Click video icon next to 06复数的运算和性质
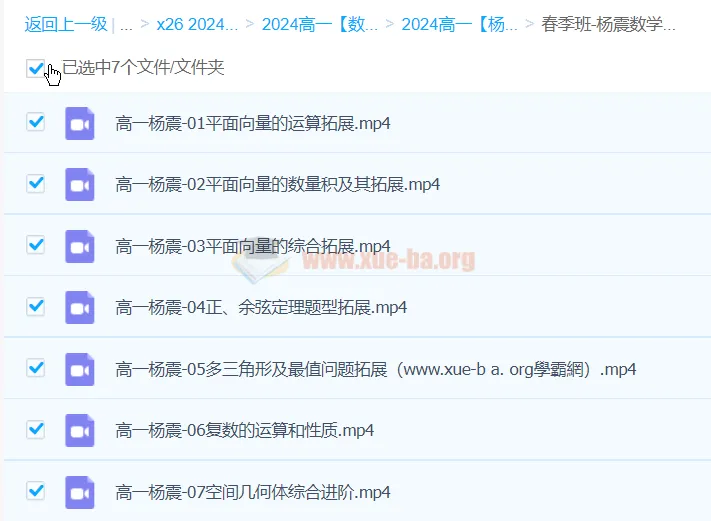This screenshot has height=521, width=711. (79, 431)
